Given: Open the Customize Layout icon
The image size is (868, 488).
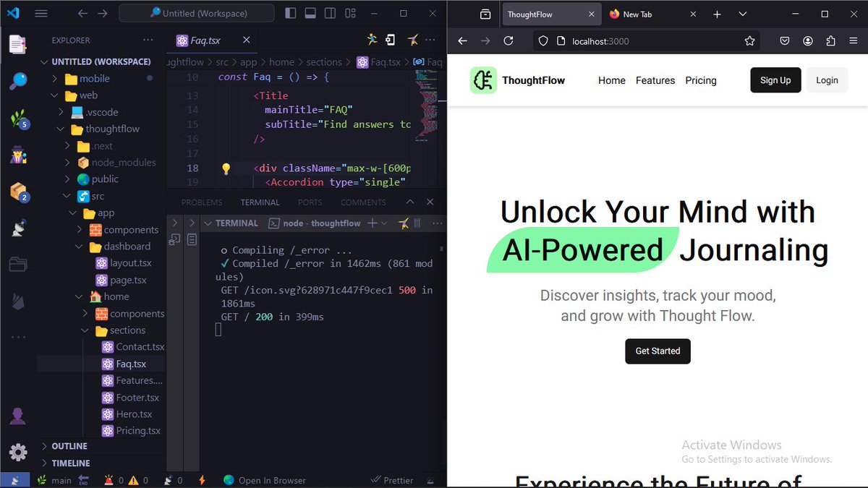Looking at the screenshot, I should pos(349,13).
